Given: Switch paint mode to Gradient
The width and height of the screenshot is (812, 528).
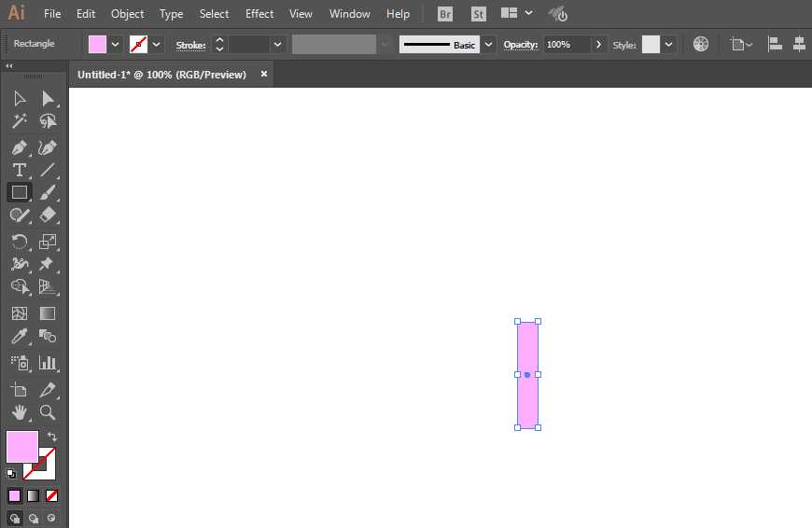Looking at the screenshot, I should 34,496.
